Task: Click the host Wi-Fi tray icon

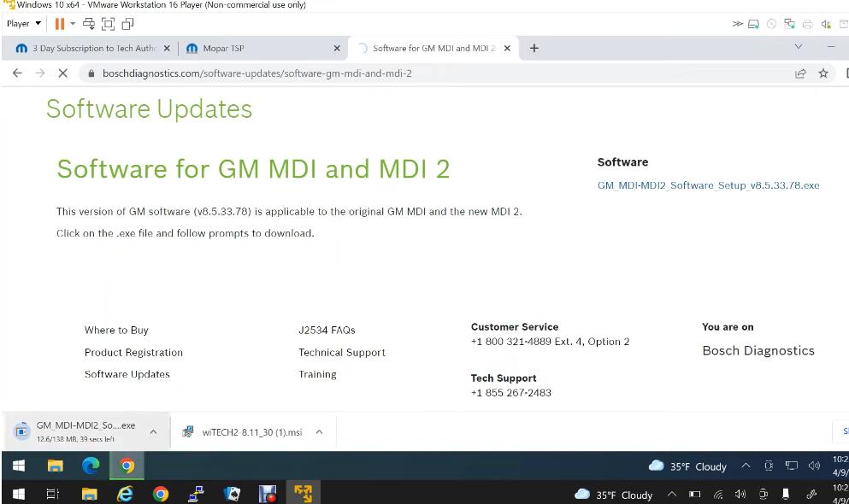Action: (x=718, y=494)
